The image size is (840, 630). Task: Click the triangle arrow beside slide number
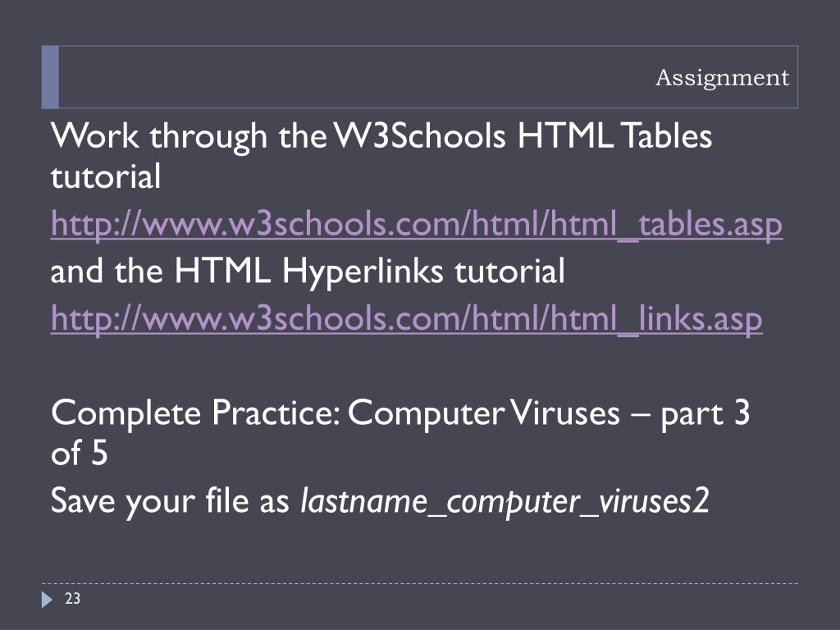tap(47, 600)
